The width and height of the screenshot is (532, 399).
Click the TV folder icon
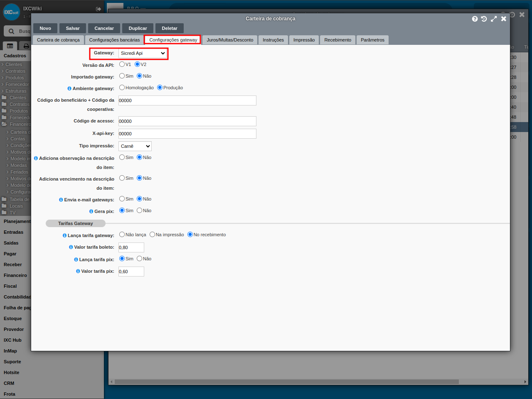[4, 213]
